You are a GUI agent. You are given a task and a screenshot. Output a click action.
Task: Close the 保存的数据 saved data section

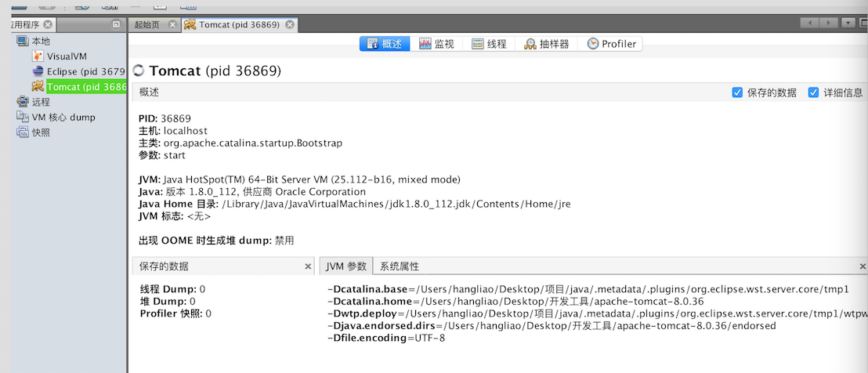pos(309,266)
